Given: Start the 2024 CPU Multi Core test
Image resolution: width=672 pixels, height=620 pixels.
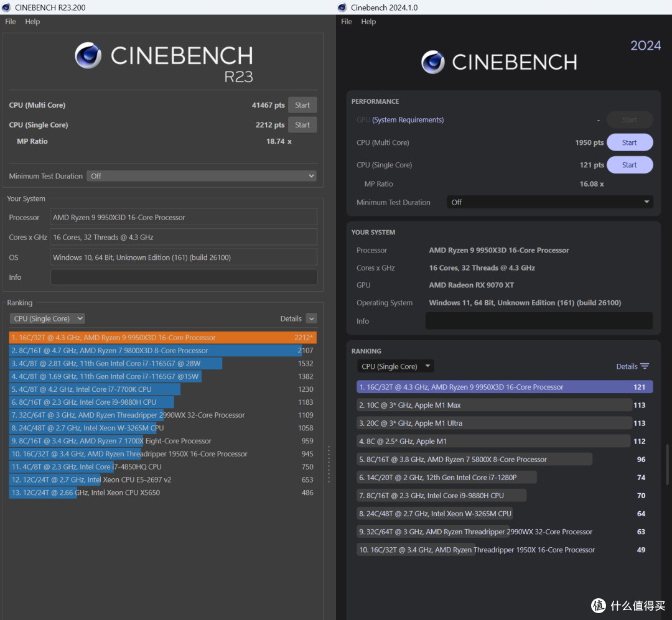Looking at the screenshot, I should (630, 142).
